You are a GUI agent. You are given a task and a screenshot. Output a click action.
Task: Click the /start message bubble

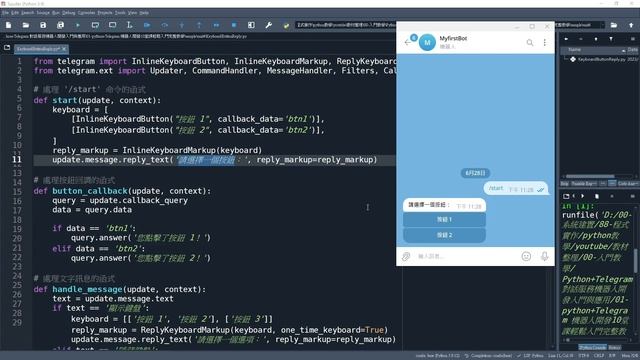[516, 189]
